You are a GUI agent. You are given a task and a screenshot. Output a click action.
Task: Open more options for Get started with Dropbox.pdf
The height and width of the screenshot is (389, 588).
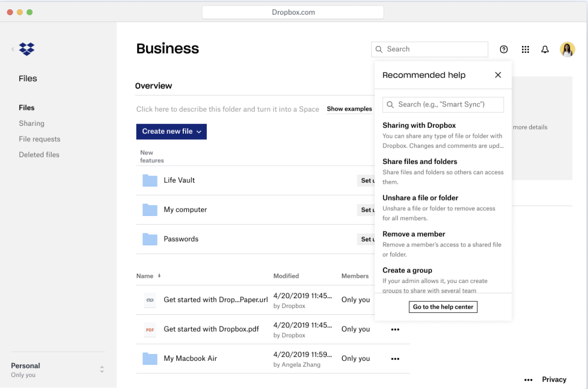(395, 330)
